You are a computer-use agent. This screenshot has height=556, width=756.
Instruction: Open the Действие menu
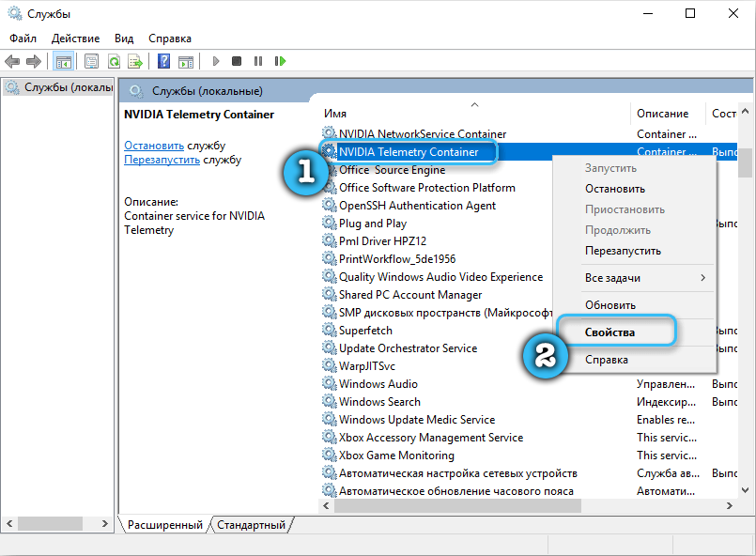point(75,39)
